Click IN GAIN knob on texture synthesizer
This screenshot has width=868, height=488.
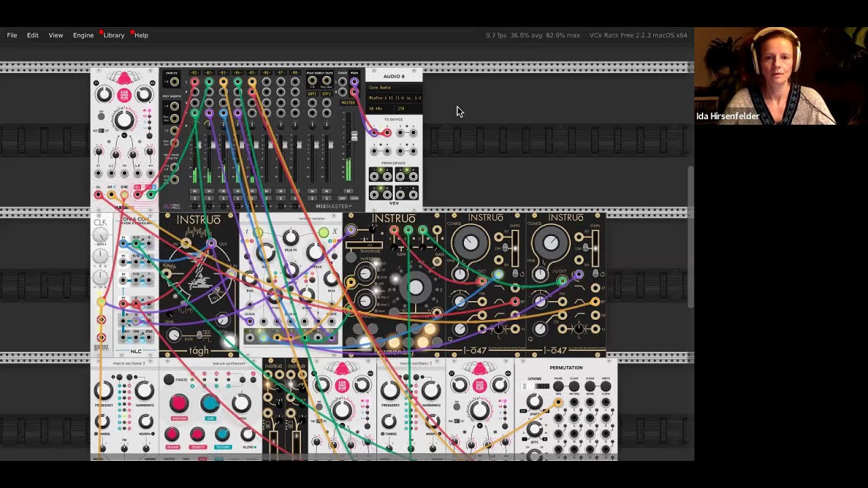point(172,434)
